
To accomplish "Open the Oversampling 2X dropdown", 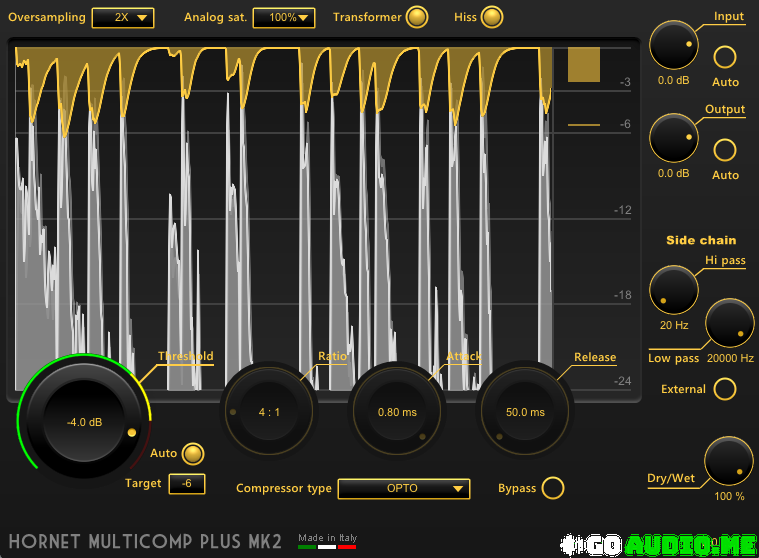I will (123, 18).
